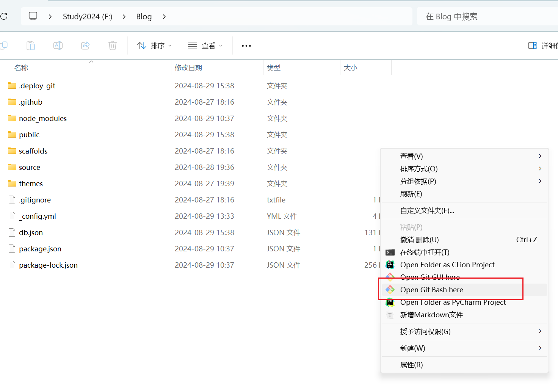The width and height of the screenshot is (558, 392).
Task: Click the This PC monitor icon
Action: click(33, 16)
